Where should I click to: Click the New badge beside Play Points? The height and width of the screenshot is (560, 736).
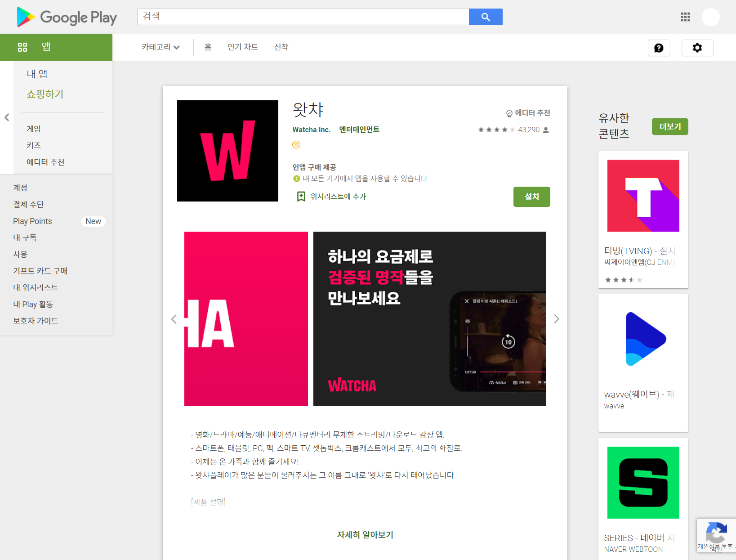coord(93,221)
